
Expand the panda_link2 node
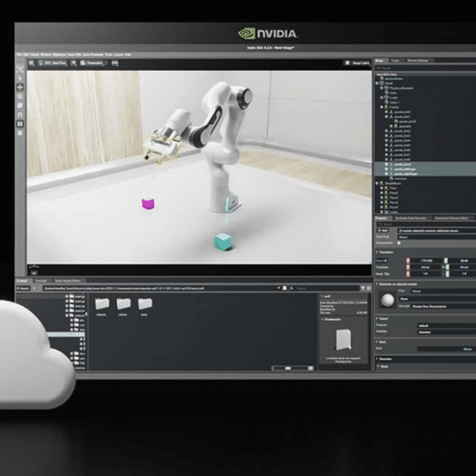(386, 131)
